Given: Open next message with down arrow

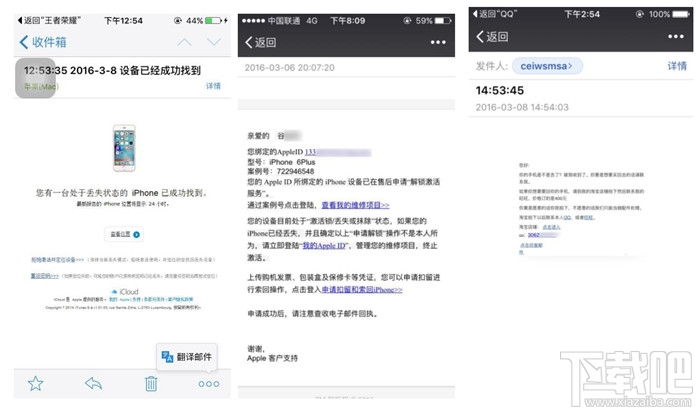Looking at the screenshot, I should pos(214,42).
